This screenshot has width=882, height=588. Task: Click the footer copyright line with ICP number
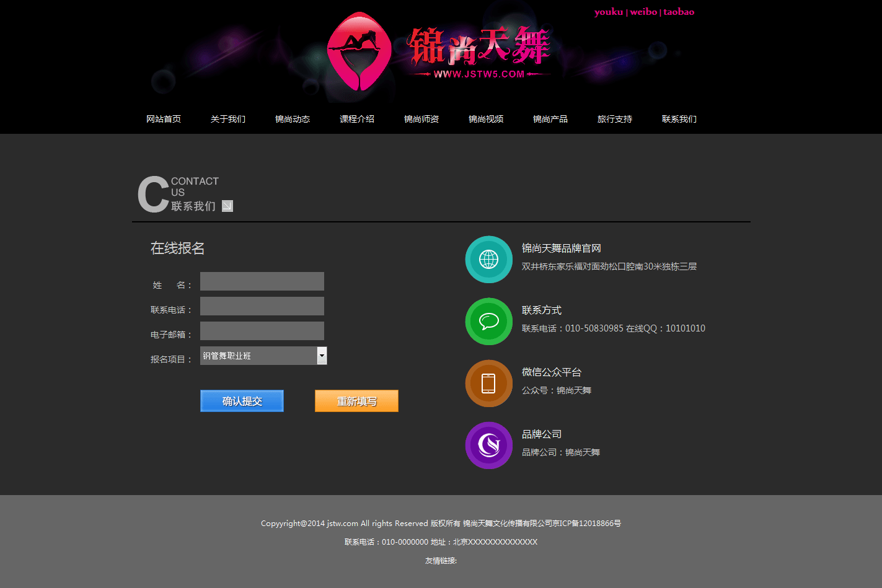pyautogui.click(x=441, y=524)
